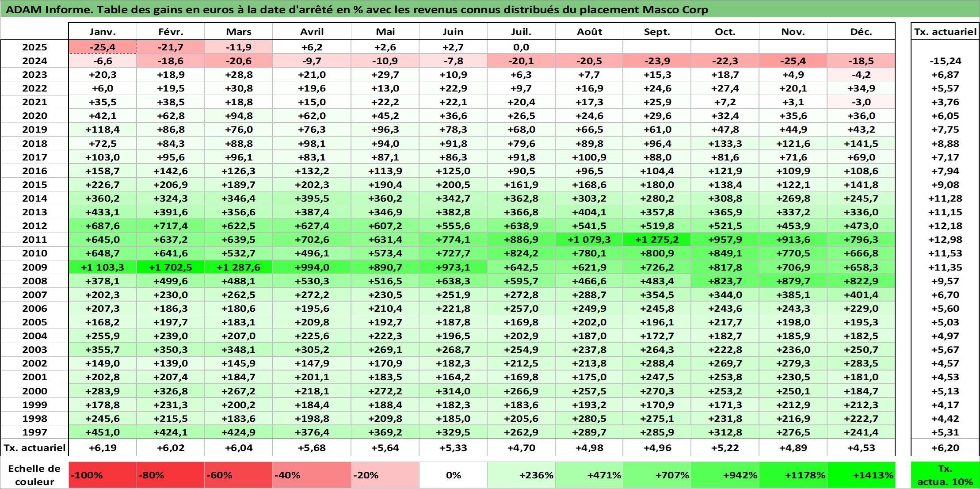Click cell -23,9 in September 2024
The width and height of the screenshot is (980, 489).
click(x=657, y=61)
